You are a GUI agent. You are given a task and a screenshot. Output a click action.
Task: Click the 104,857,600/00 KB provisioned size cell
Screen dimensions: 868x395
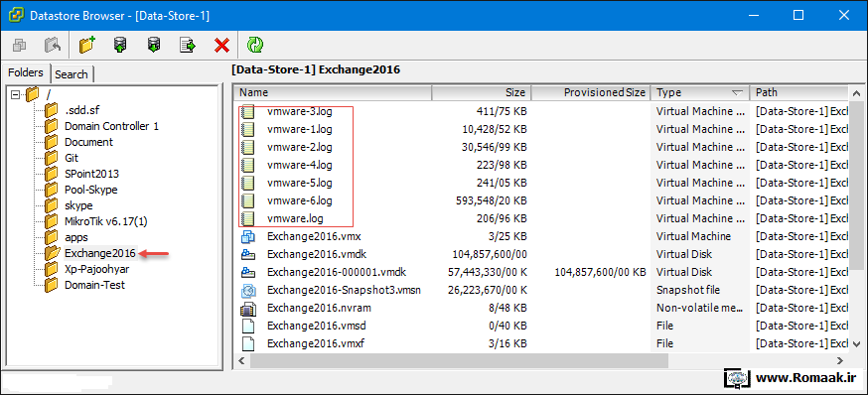click(x=600, y=272)
